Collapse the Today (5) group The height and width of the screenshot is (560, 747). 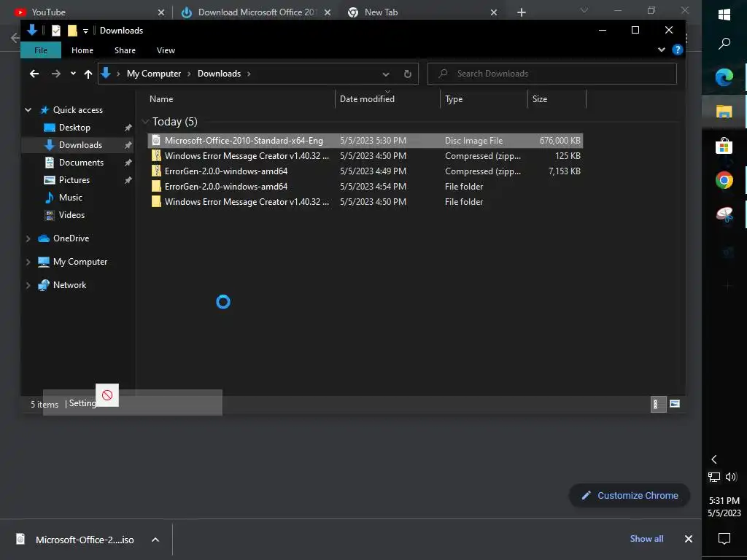tap(145, 122)
